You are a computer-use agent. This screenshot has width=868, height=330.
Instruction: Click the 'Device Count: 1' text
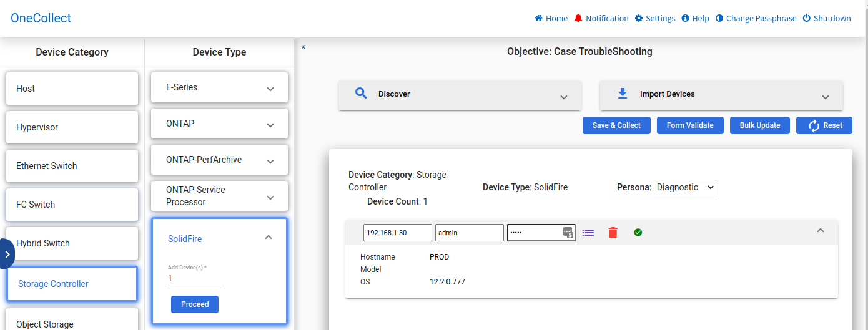click(x=397, y=201)
